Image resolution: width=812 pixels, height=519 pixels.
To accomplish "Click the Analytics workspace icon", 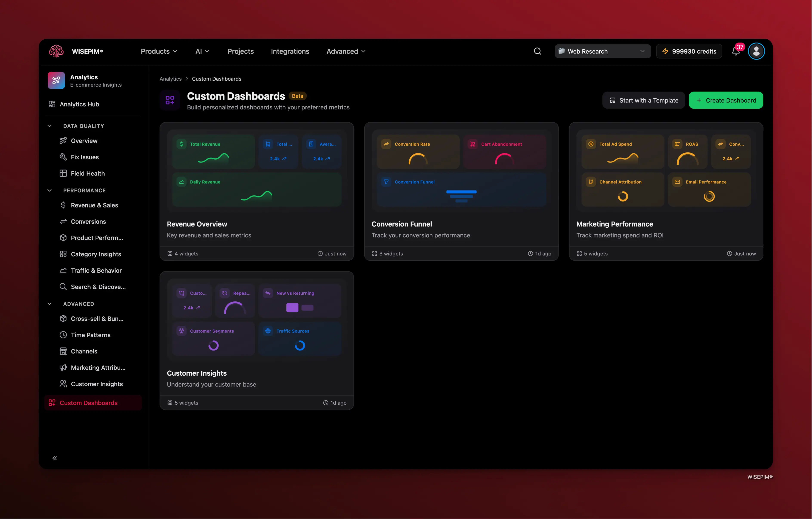I will point(56,80).
